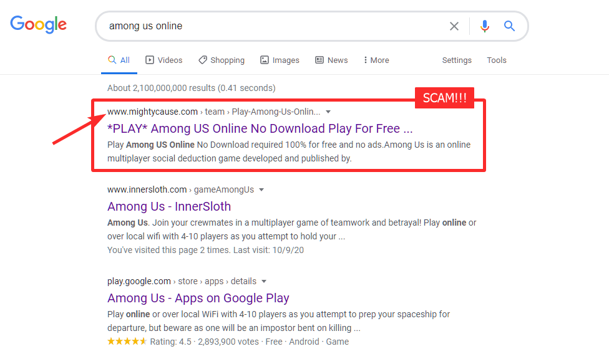
Task: Expand dropdown arrow beside mightycause.com URL
Action: click(x=329, y=112)
